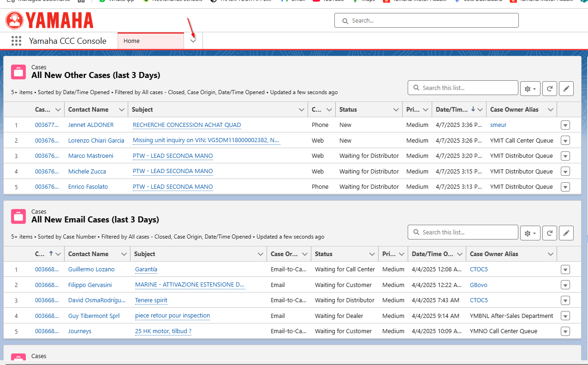
Task: Open contact Marco Mastroeni
Action: [91, 156]
